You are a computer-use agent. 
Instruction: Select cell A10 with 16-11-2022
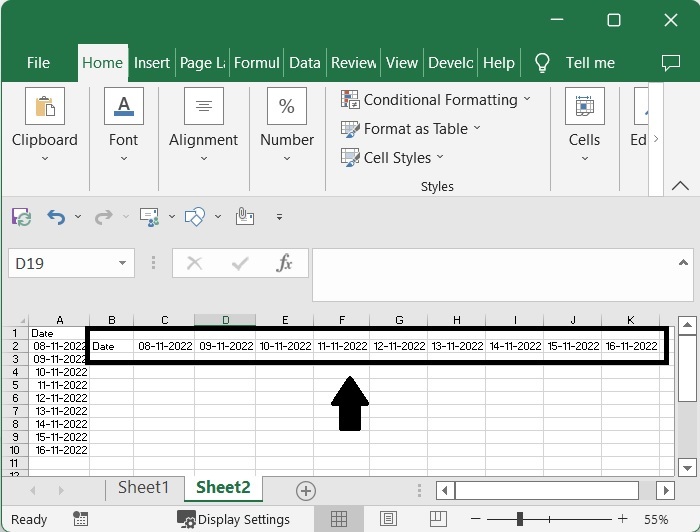click(x=59, y=450)
